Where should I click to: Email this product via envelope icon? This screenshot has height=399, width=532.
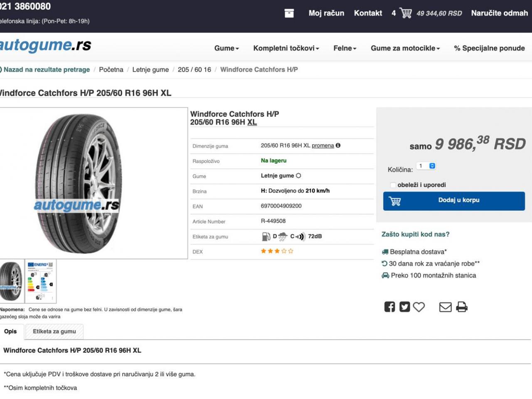pyautogui.click(x=446, y=307)
